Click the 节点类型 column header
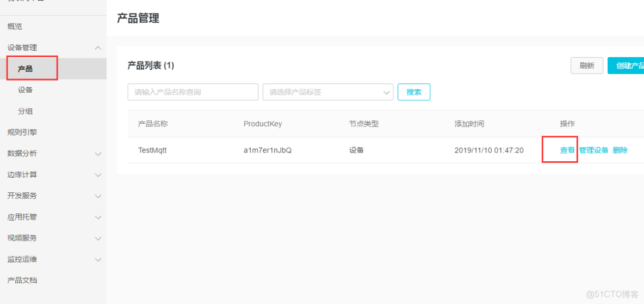The height and width of the screenshot is (304, 644). pos(364,124)
